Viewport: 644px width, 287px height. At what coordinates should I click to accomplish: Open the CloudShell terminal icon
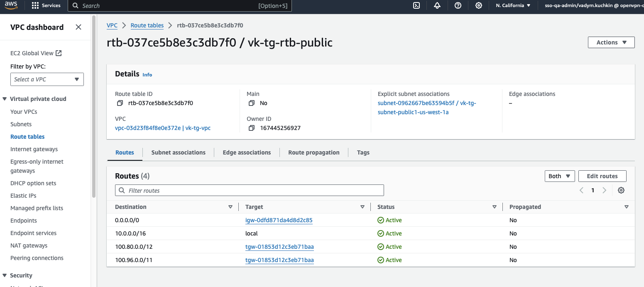pos(416,6)
